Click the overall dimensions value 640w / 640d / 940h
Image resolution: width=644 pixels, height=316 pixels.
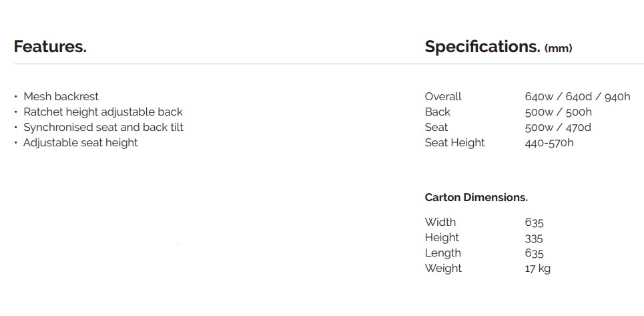pos(577,96)
